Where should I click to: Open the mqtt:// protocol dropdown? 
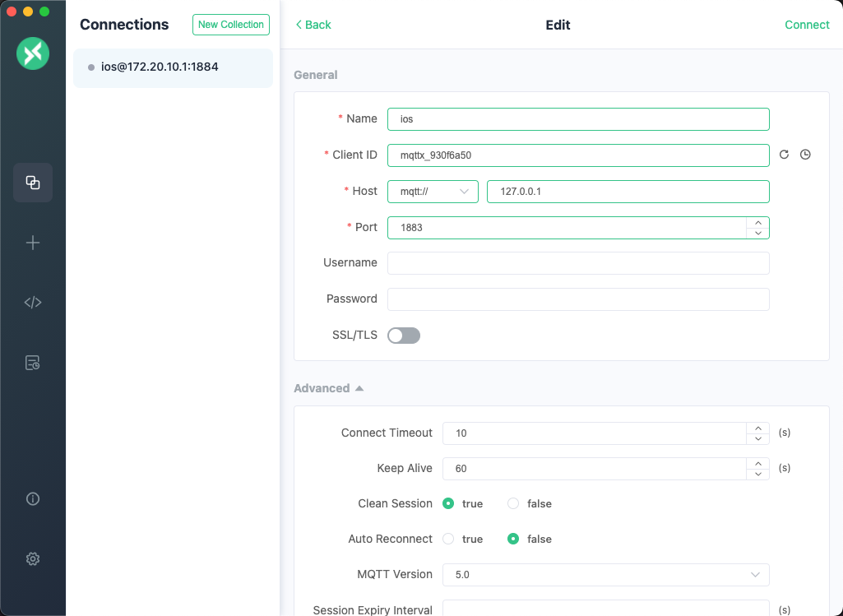(x=433, y=192)
